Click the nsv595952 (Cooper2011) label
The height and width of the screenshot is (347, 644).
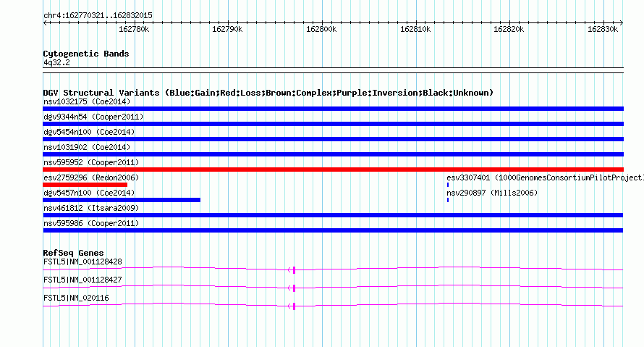coord(91,162)
